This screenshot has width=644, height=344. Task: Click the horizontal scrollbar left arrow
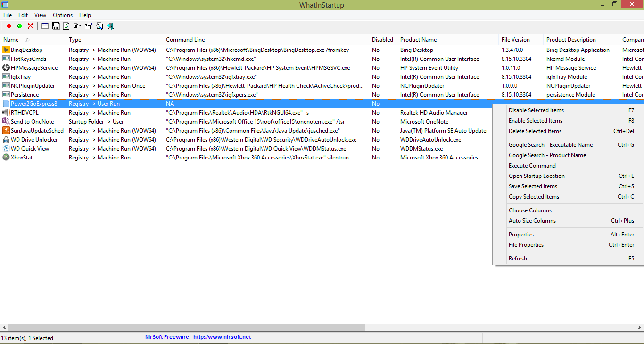click(4, 327)
